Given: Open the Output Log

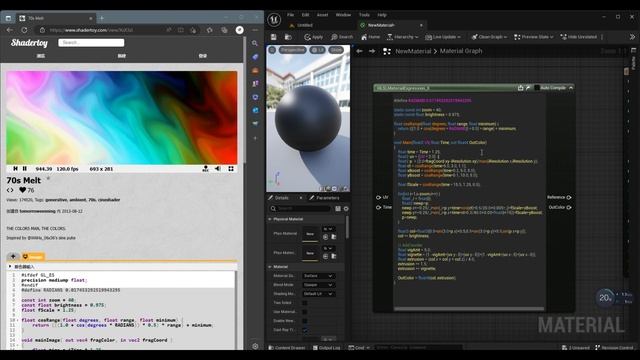Looking at the screenshot, I should [x=327, y=348].
